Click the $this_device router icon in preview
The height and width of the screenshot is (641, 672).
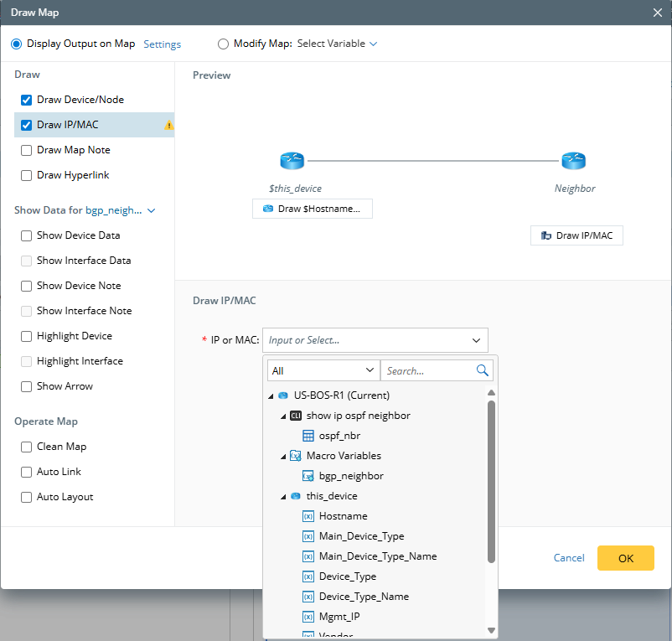click(x=292, y=162)
